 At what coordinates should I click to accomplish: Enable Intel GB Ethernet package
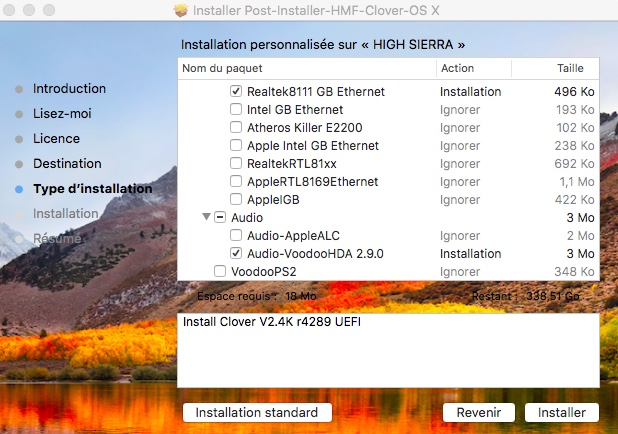(236, 109)
